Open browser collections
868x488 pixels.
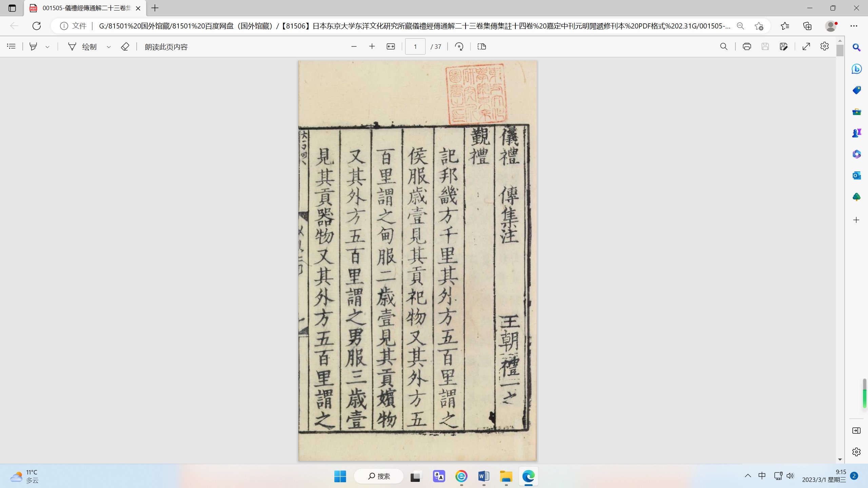(x=807, y=26)
